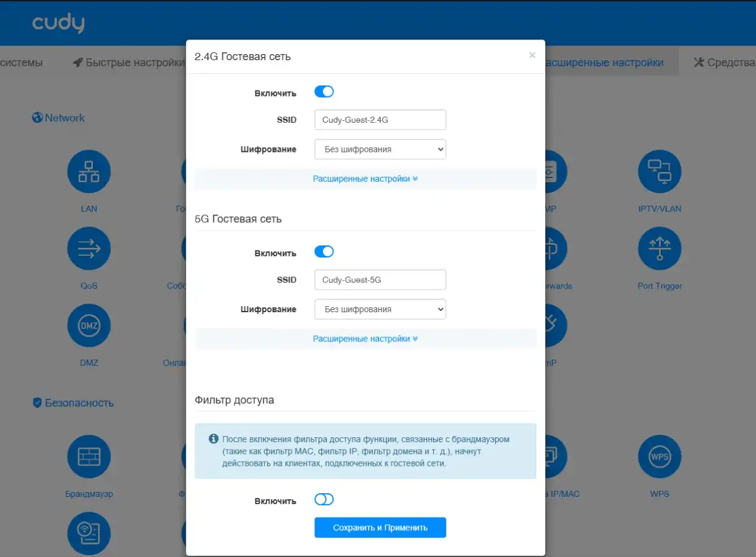The image size is (756, 557).
Task: Open the DMZ settings icon
Action: click(x=89, y=326)
